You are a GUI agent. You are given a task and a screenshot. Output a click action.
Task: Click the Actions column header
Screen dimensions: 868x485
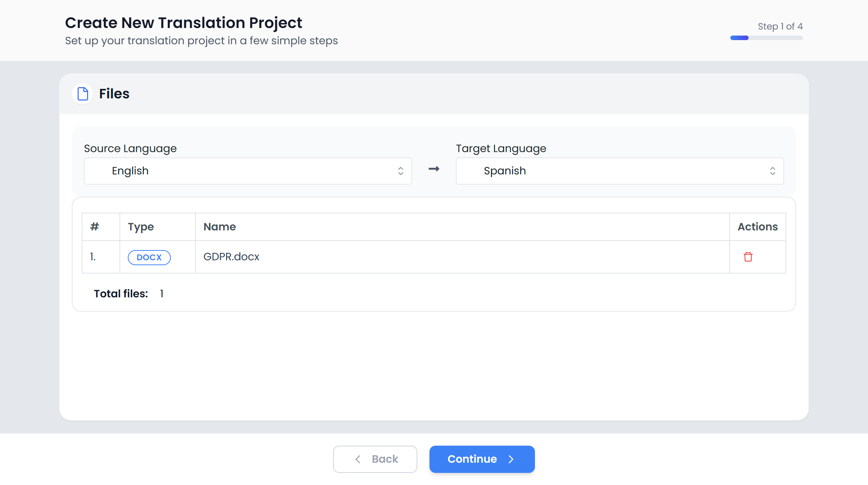point(758,227)
